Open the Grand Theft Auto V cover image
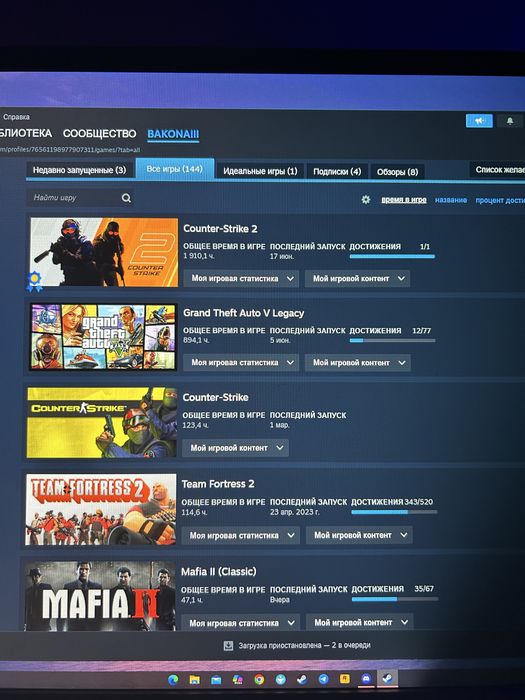The height and width of the screenshot is (700, 525). (103, 337)
